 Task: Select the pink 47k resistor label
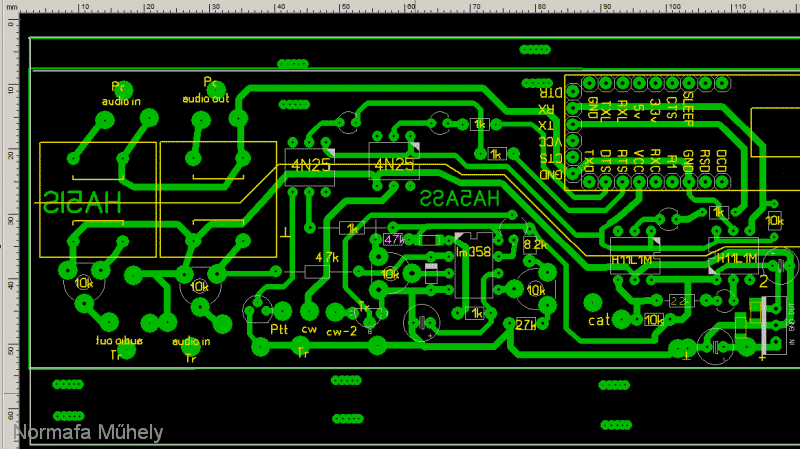click(394, 239)
